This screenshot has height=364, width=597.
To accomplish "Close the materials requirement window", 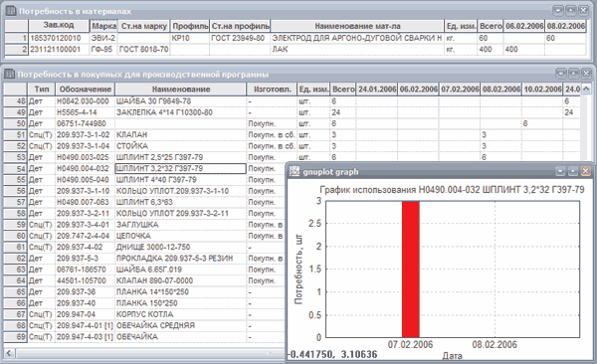I will tap(583, 11).
